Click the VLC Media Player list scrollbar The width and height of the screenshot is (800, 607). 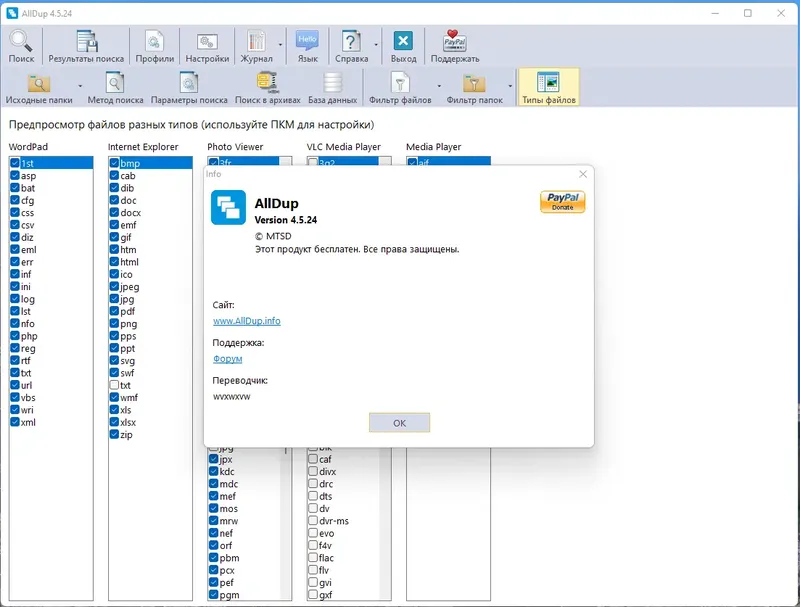pos(385,523)
